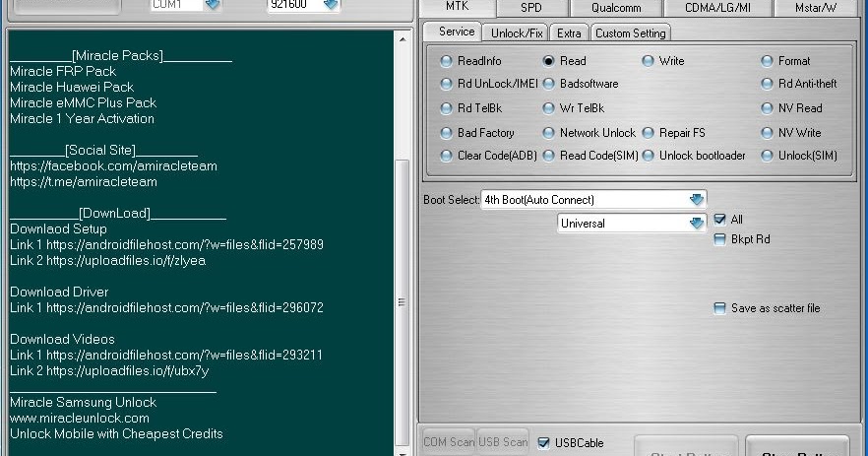Image resolution: width=868 pixels, height=456 pixels.
Task: Open the Mstar/W tab
Action: click(x=816, y=8)
